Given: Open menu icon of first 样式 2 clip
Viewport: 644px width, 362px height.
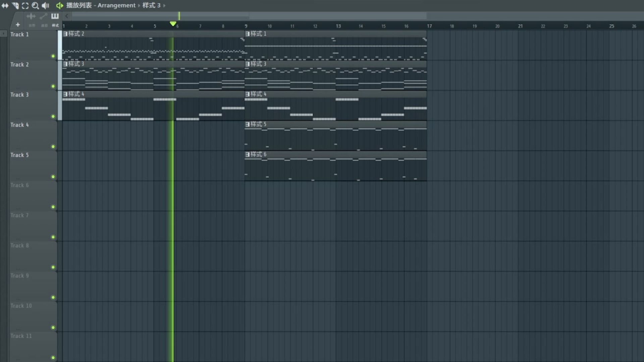Looking at the screenshot, I should point(65,34).
